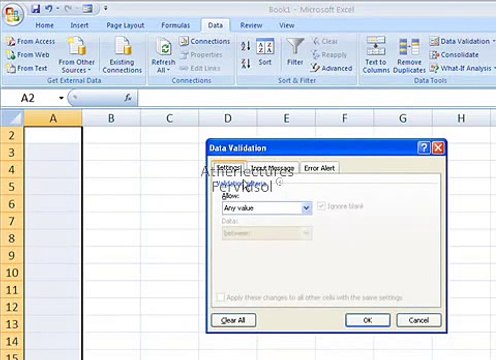Click Edit Links
496x360 pixels.
point(200,68)
